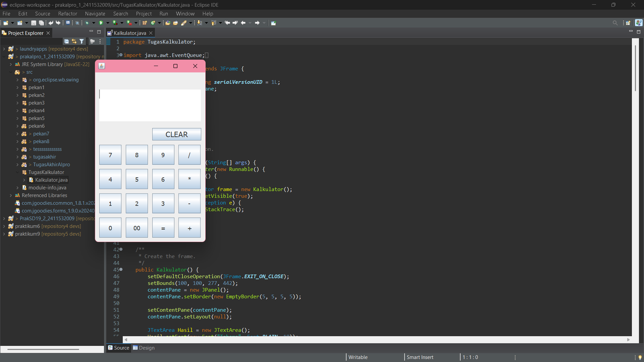Expand the Referenced Libraries node

[x=11, y=195]
